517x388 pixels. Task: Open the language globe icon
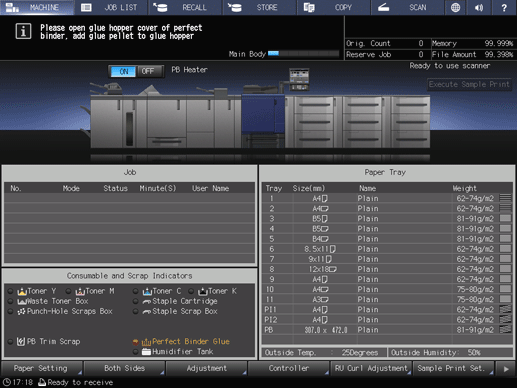coord(455,7)
